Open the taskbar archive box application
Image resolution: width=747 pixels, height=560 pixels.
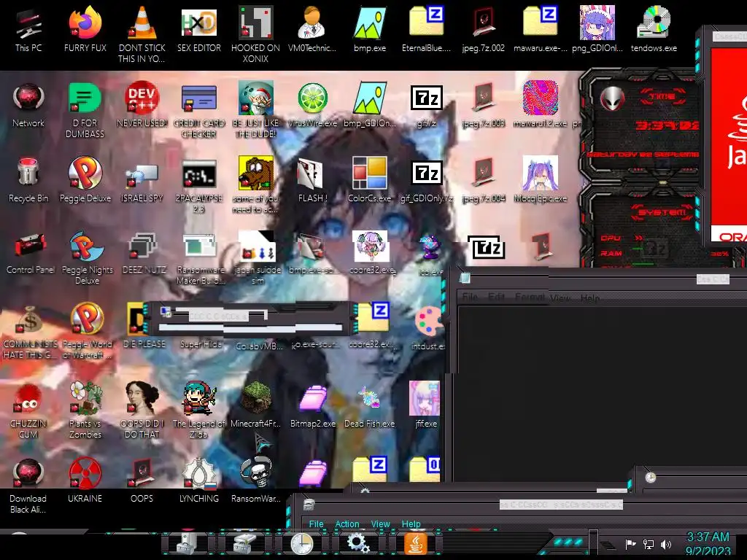[245, 544]
